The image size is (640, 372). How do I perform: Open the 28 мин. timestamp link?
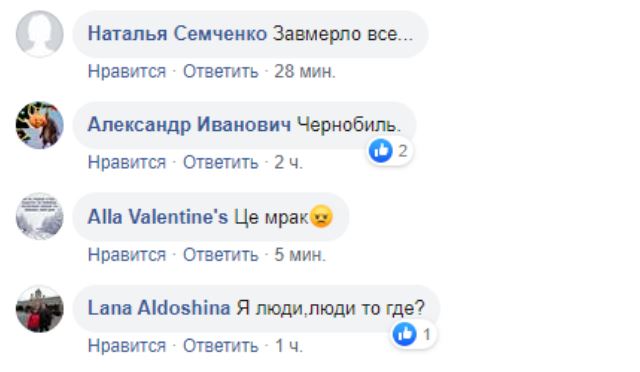(x=304, y=71)
